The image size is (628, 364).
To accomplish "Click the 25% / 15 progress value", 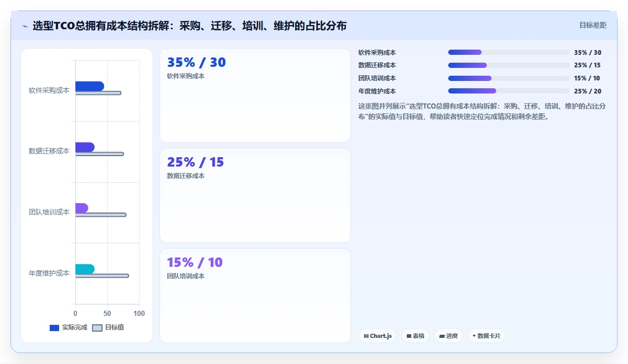I will point(587,65).
